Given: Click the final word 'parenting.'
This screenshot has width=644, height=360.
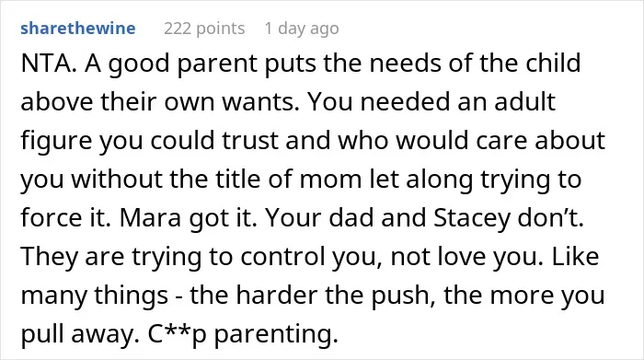Looking at the screenshot, I should point(276,334).
